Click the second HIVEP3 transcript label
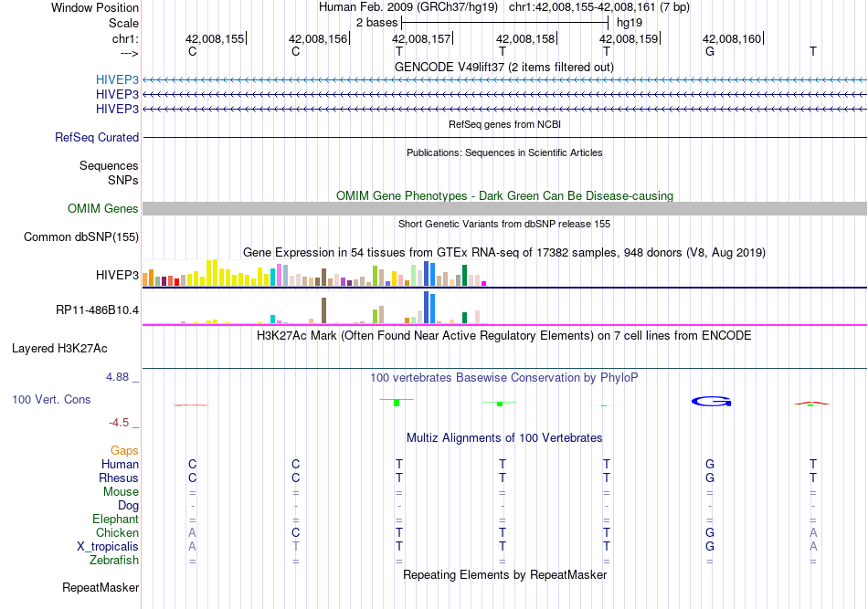Image resolution: width=868 pixels, height=609 pixels. point(117,95)
